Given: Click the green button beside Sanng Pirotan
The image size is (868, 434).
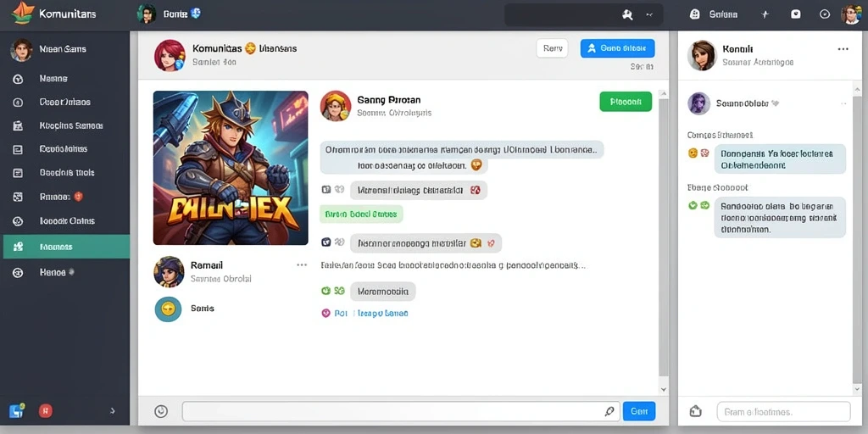Looking at the screenshot, I should pyautogui.click(x=626, y=102).
